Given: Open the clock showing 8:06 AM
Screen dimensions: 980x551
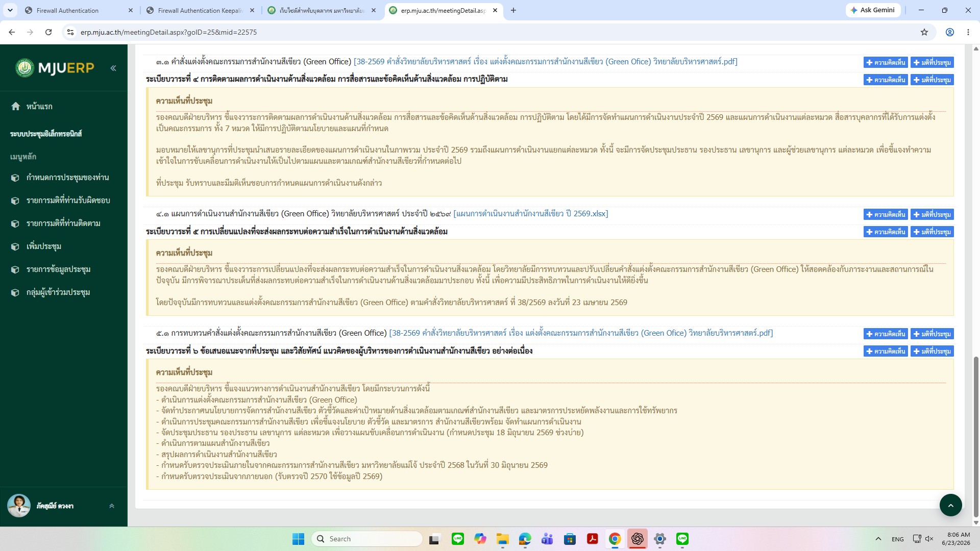Looking at the screenshot, I should coord(956,539).
